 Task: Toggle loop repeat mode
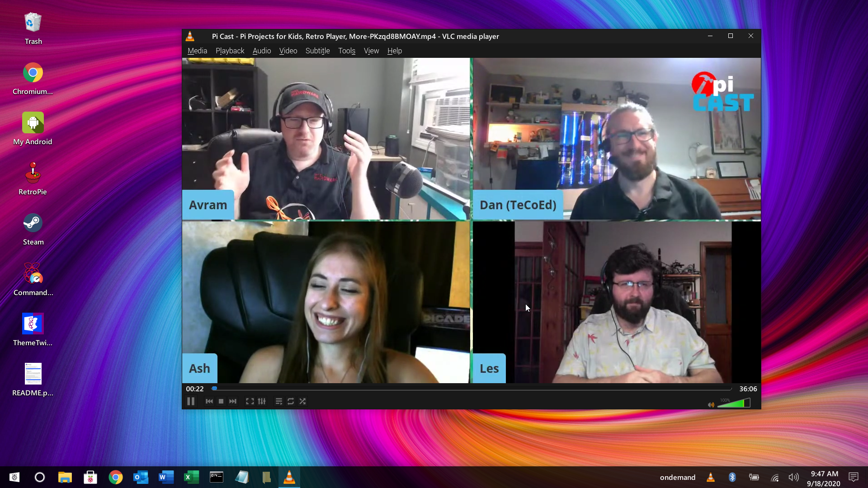(x=291, y=401)
